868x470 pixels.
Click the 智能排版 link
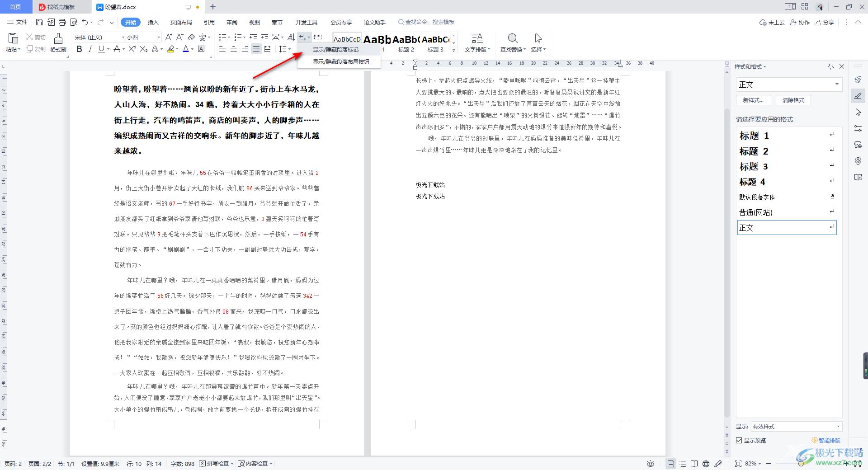click(x=826, y=440)
